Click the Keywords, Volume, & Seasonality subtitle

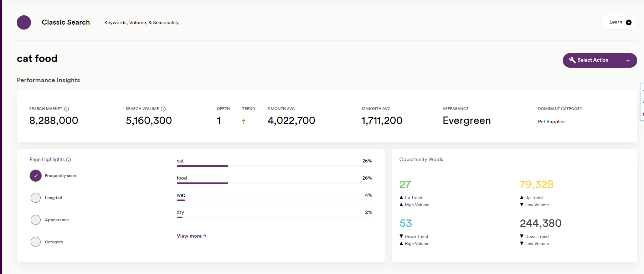[x=141, y=22]
